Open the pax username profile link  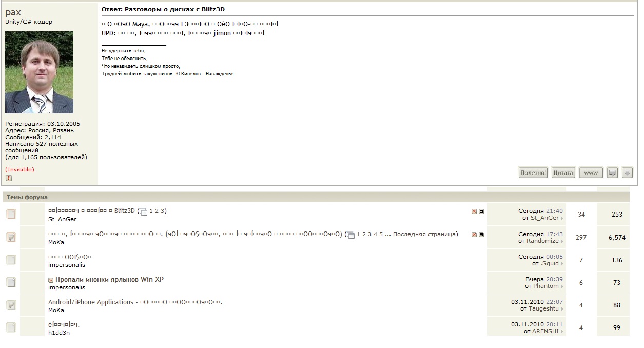coord(13,12)
